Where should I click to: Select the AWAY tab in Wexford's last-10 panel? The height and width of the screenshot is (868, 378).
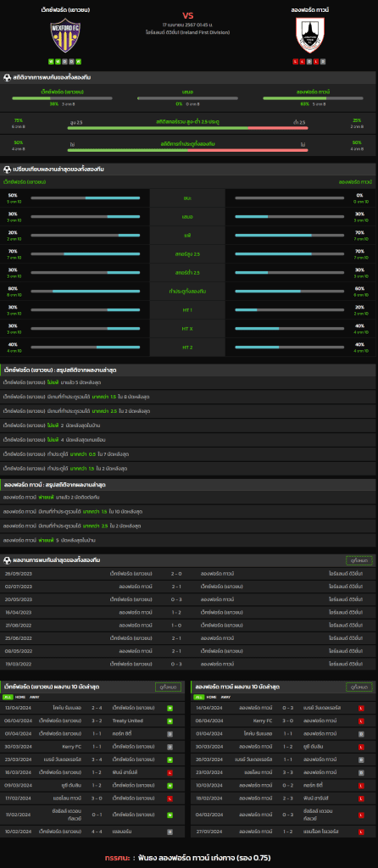[x=34, y=697]
